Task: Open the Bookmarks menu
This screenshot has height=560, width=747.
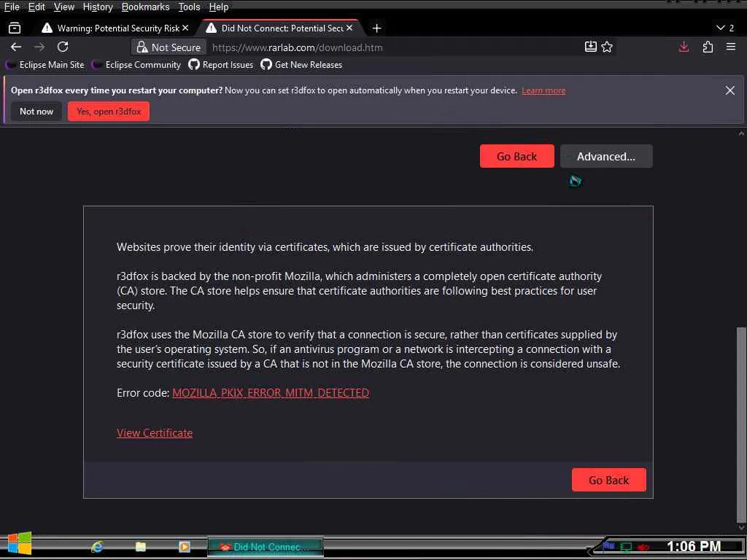Action: (145, 7)
